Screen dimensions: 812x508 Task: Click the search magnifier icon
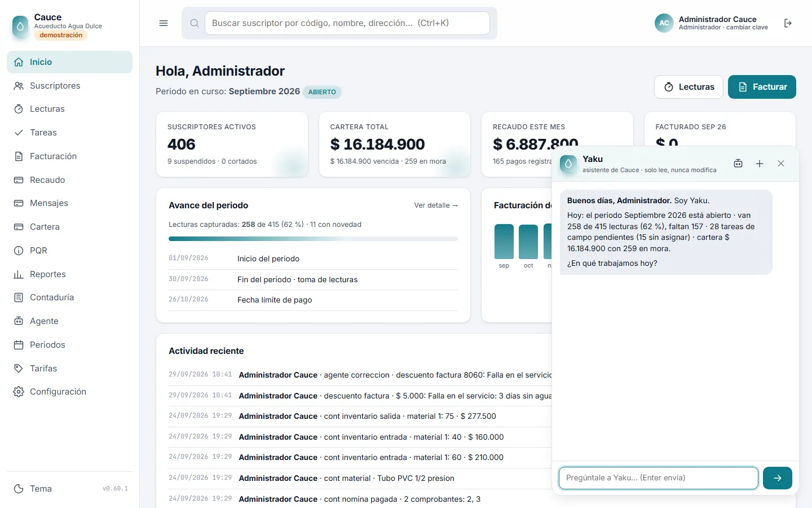click(x=195, y=23)
